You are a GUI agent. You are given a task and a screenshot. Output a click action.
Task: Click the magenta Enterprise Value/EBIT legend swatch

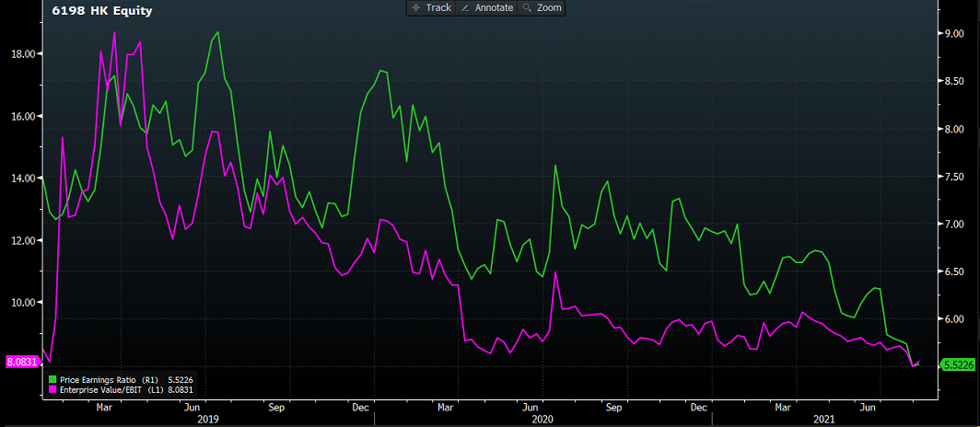52,389
